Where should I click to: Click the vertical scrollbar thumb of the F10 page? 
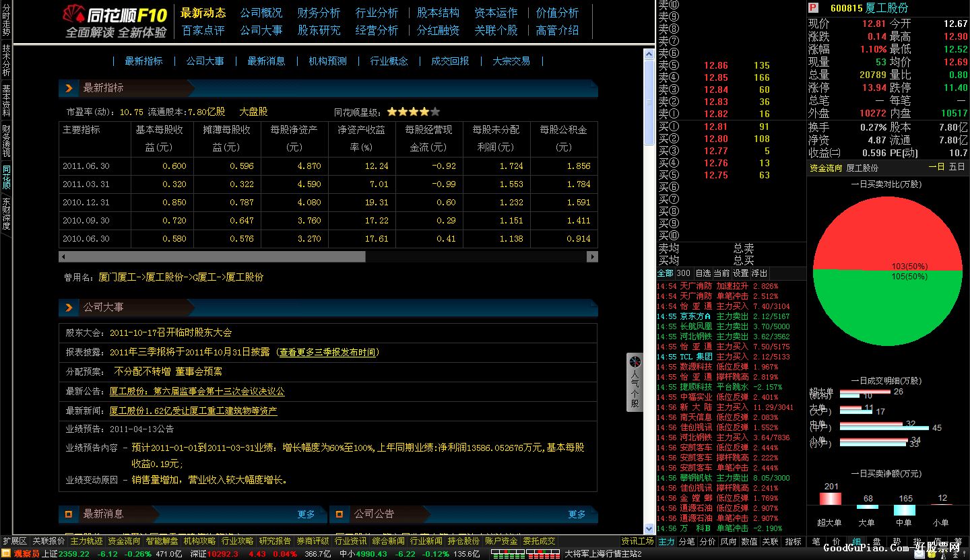(x=649, y=101)
